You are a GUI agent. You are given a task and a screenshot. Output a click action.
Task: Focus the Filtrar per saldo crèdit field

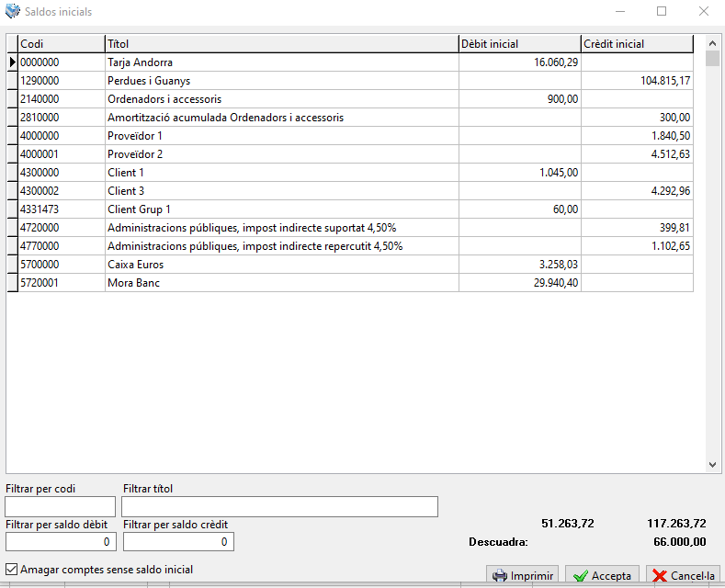[x=178, y=542]
